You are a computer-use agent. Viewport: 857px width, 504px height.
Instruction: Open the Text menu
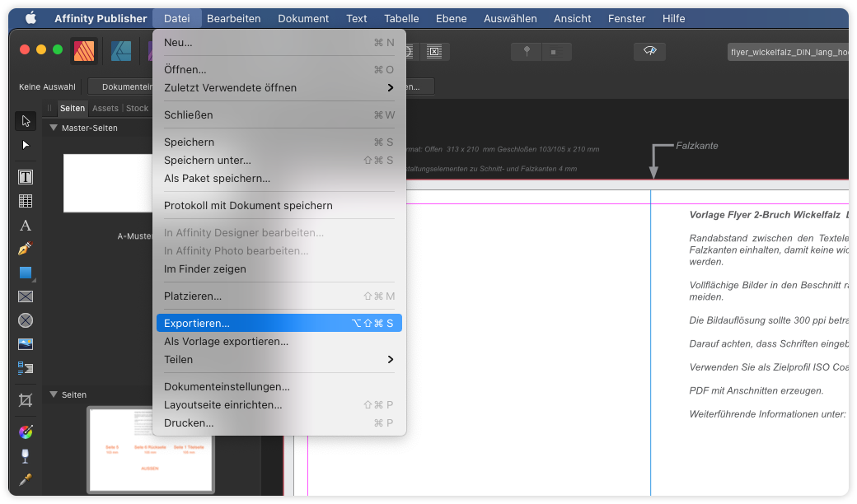tap(356, 18)
